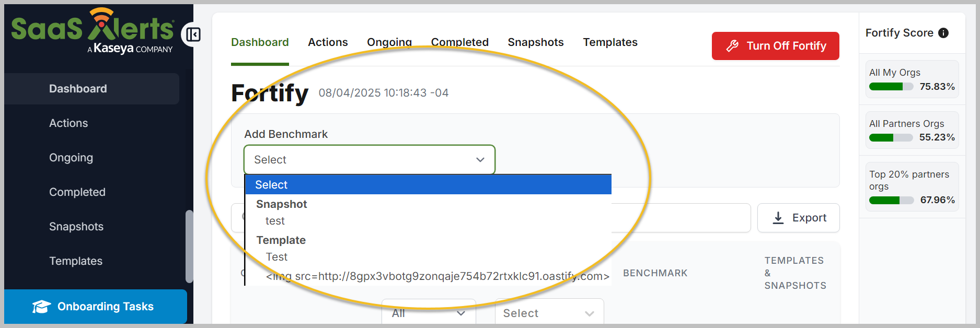Open the Add Benchmark dropdown
980x328 pixels.
pyautogui.click(x=369, y=160)
